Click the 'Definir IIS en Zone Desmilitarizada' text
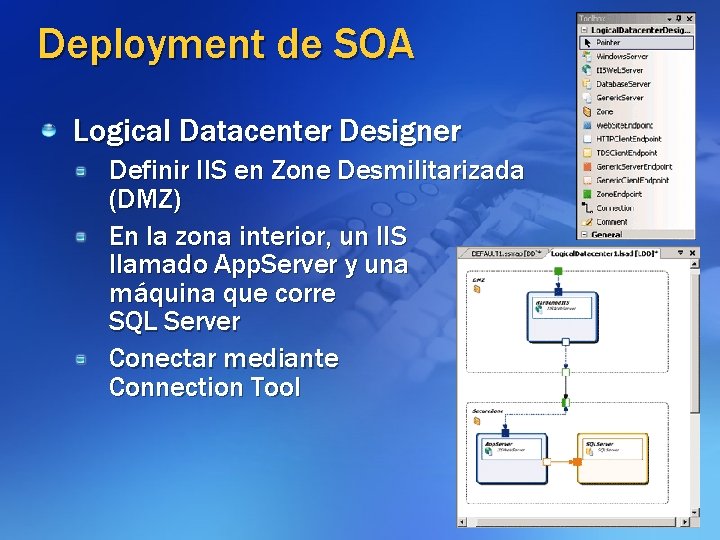720x540 pixels. coord(316,170)
